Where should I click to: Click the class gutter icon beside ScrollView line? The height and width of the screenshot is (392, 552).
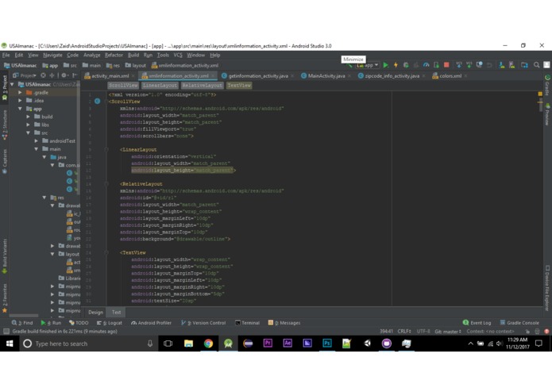click(98, 102)
